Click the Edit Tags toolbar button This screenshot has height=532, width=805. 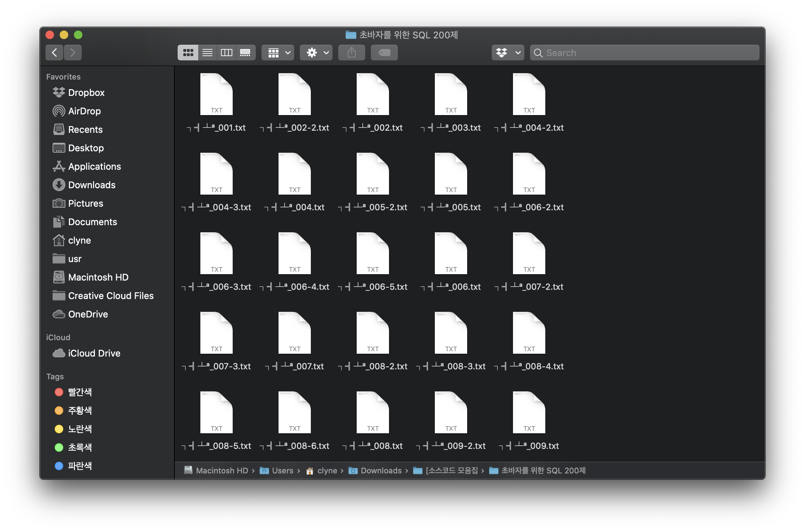pos(384,53)
